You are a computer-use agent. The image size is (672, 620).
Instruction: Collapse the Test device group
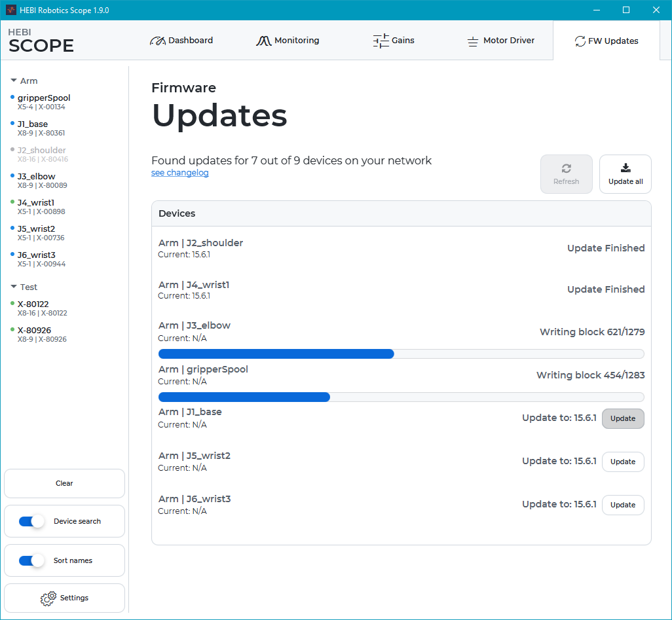click(x=15, y=287)
